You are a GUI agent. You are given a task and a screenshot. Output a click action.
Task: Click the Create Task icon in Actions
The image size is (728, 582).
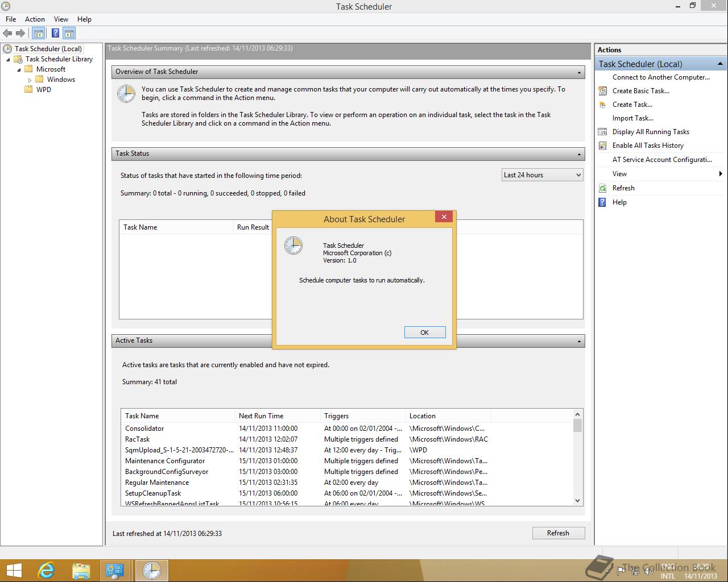coord(602,105)
